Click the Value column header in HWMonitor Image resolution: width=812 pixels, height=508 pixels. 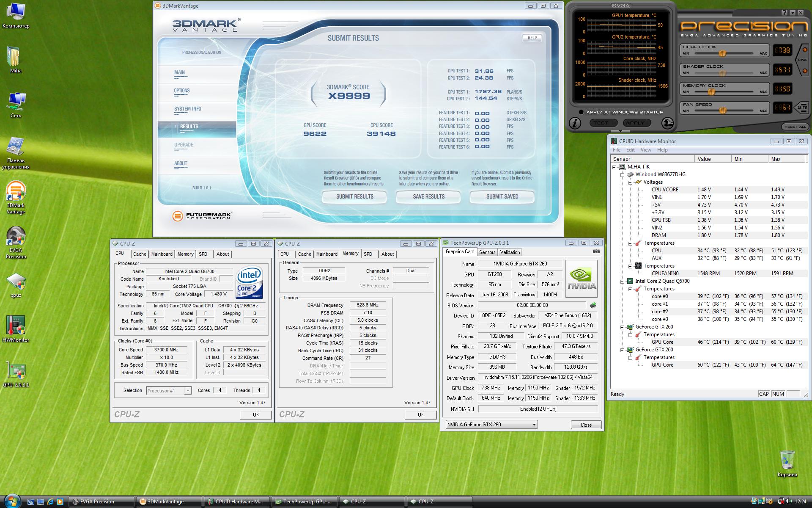(x=713, y=159)
